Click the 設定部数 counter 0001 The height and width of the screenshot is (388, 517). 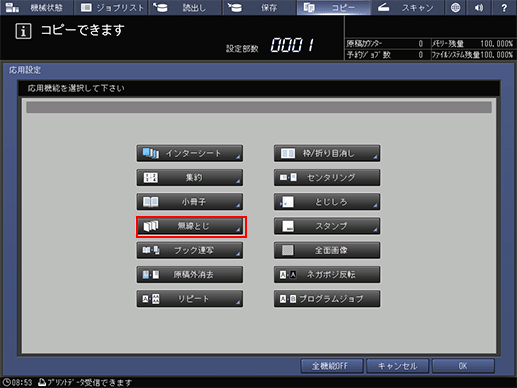point(292,45)
